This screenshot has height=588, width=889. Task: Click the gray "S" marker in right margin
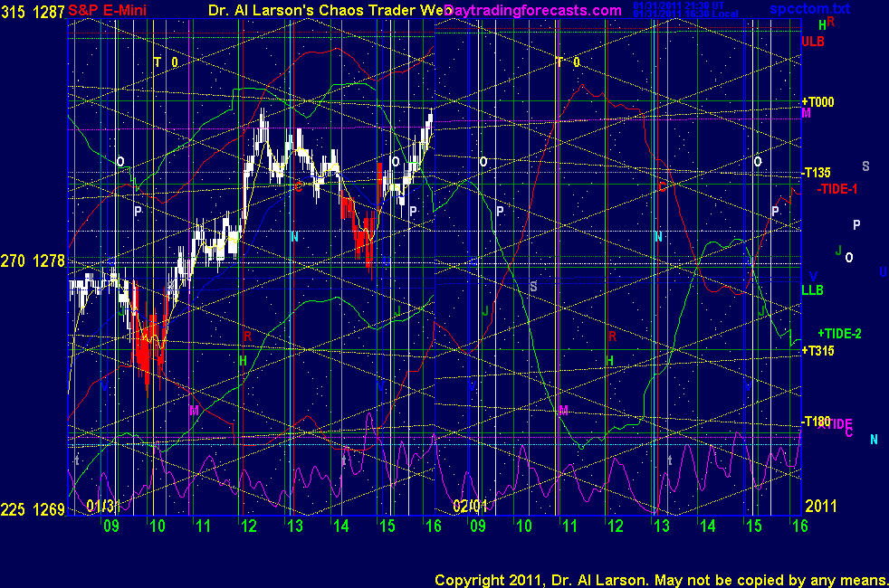coord(865,166)
